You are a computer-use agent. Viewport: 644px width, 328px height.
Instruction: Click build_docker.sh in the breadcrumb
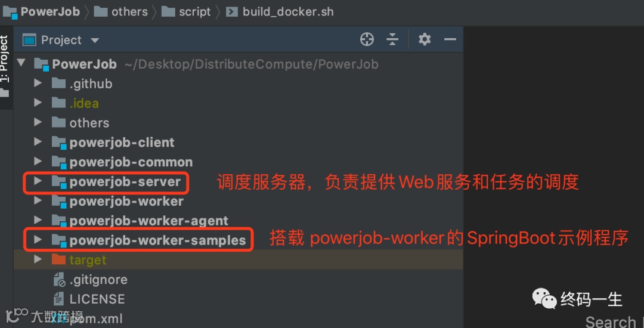(x=288, y=11)
